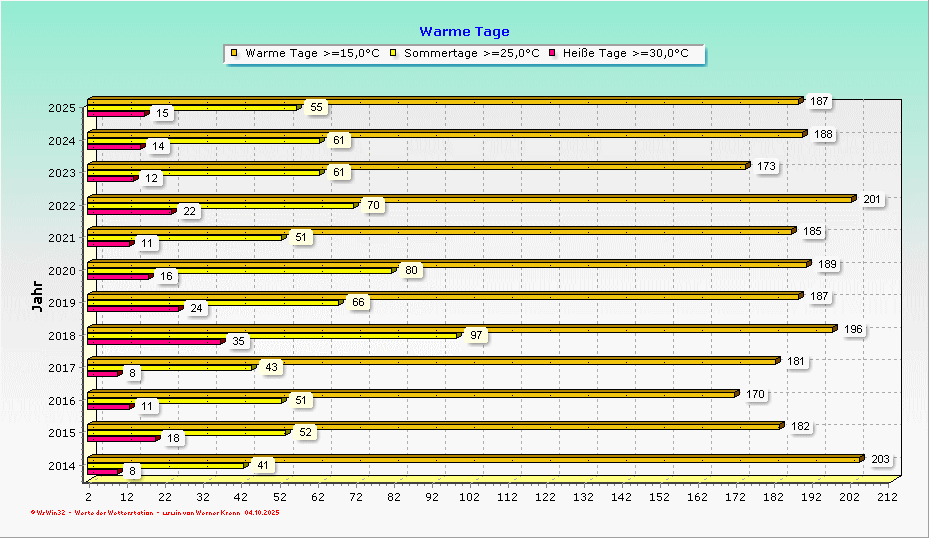Image resolution: width=929 pixels, height=538 pixels.
Task: Click the 170 value label for 2016
Action: [755, 394]
